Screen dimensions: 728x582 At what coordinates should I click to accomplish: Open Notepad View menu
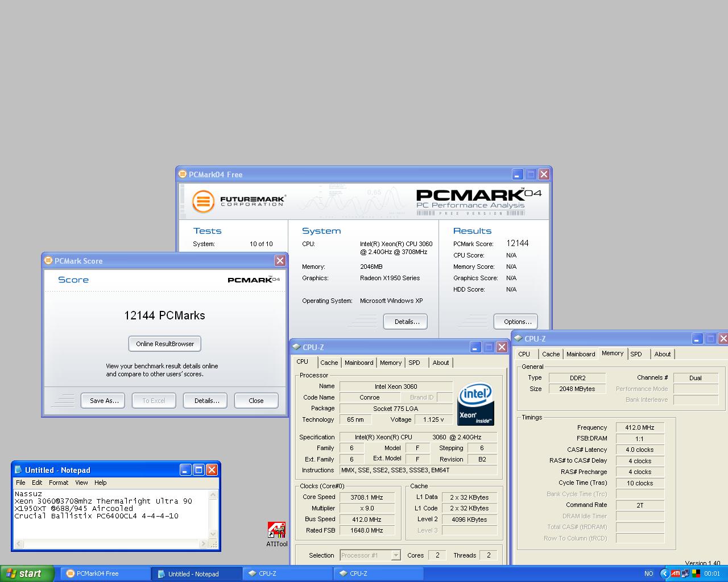tap(82, 483)
